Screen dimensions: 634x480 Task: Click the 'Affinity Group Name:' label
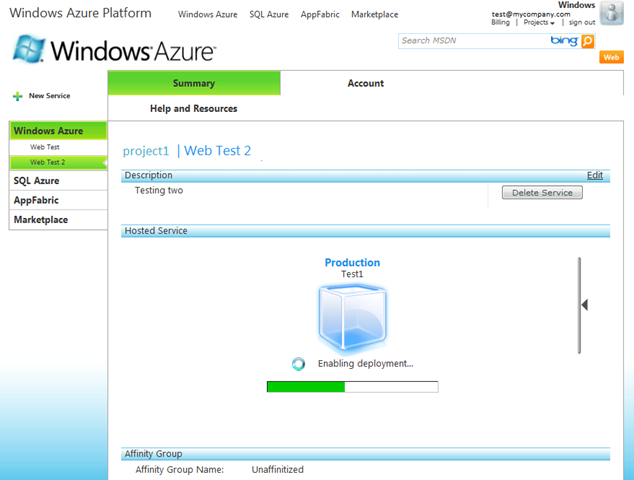point(180,469)
